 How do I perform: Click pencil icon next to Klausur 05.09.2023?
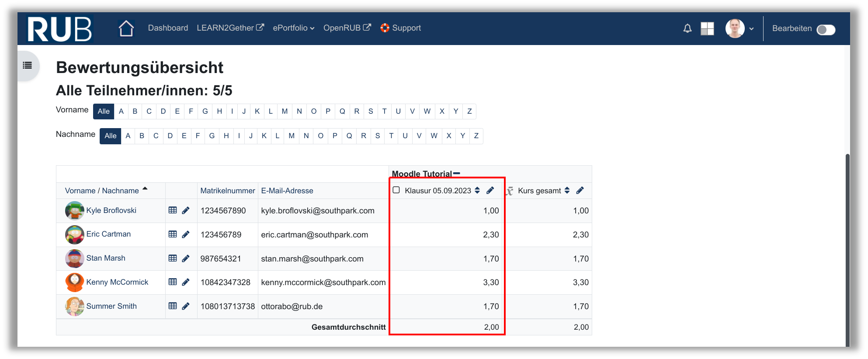(490, 190)
